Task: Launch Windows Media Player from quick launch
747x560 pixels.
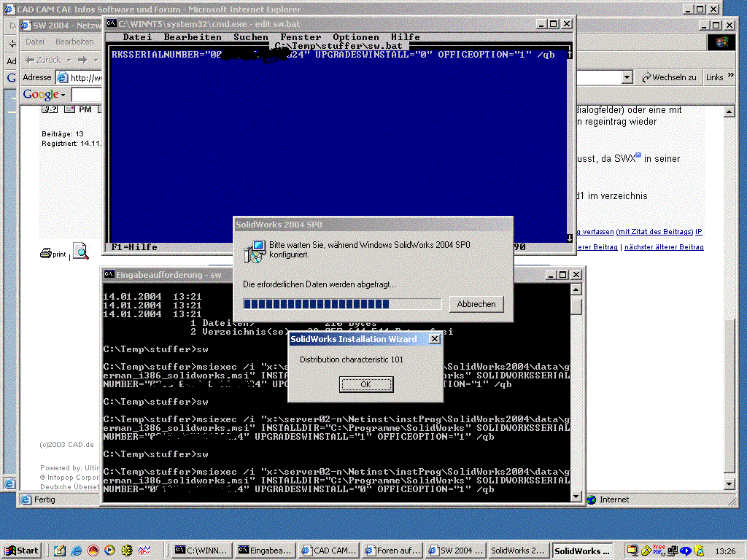Action: [x=109, y=551]
